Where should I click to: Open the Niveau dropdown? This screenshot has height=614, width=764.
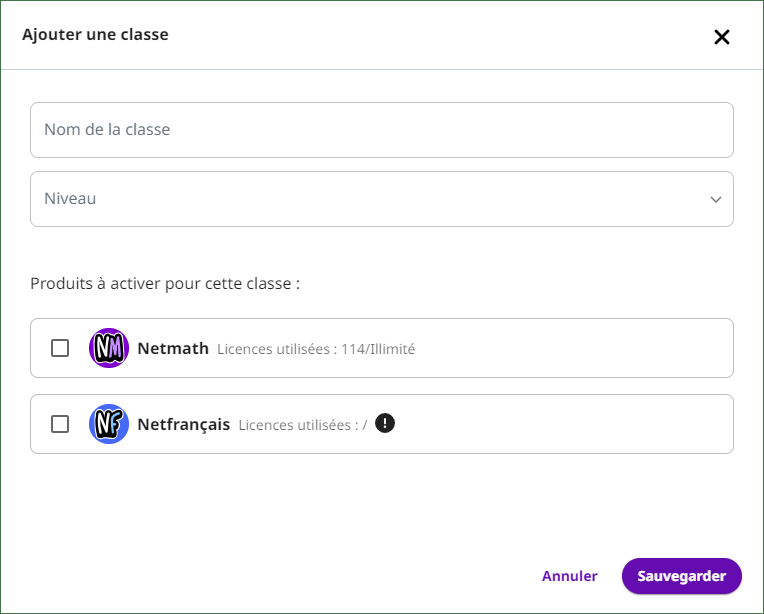(382, 199)
